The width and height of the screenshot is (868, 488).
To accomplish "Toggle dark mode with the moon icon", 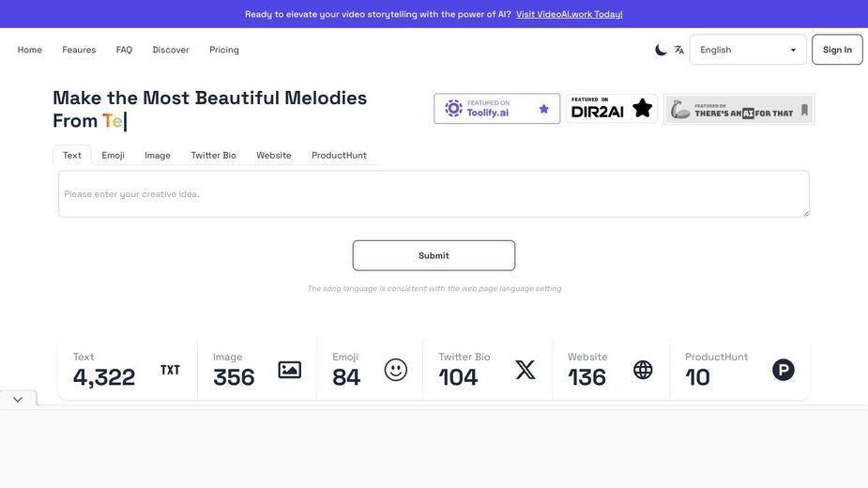I will click(661, 50).
